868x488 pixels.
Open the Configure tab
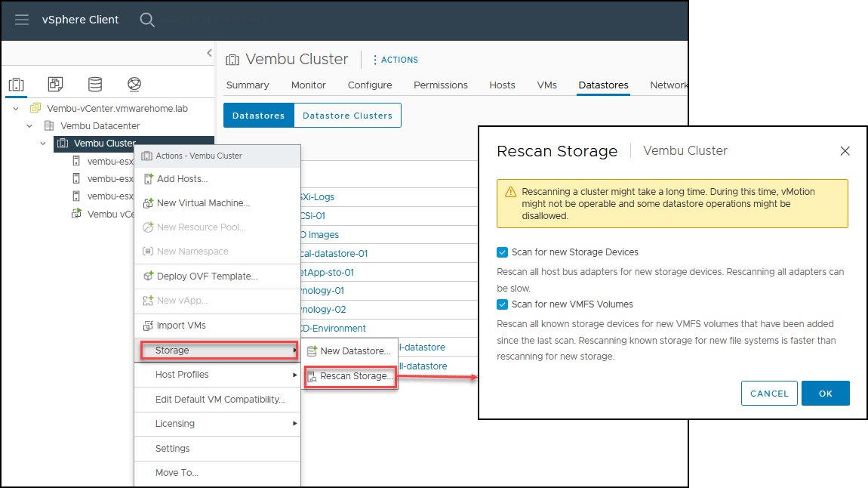coord(370,85)
